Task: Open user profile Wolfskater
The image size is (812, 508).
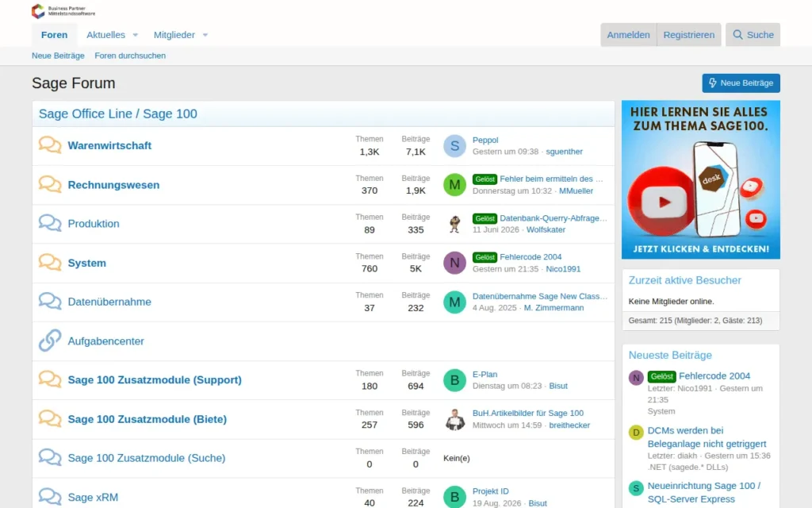Action: click(x=546, y=229)
